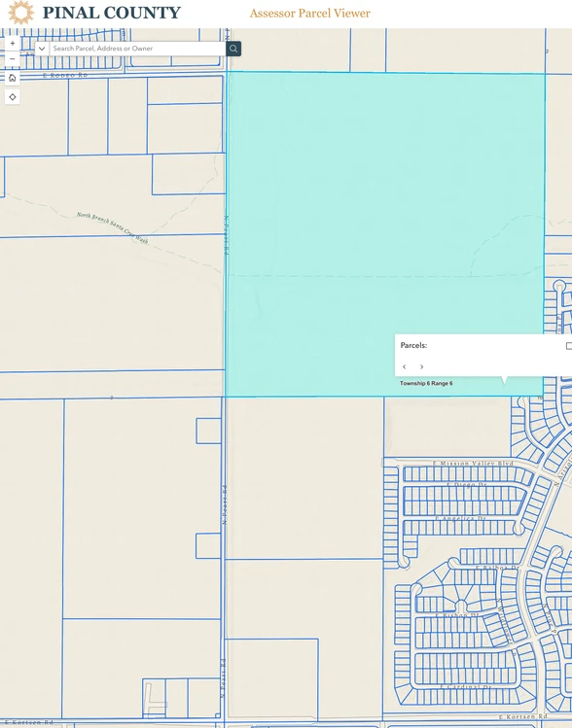Viewport: 572px width, 728px height.
Task: Select the Parcels: heading in the popup
Action: pyautogui.click(x=413, y=345)
